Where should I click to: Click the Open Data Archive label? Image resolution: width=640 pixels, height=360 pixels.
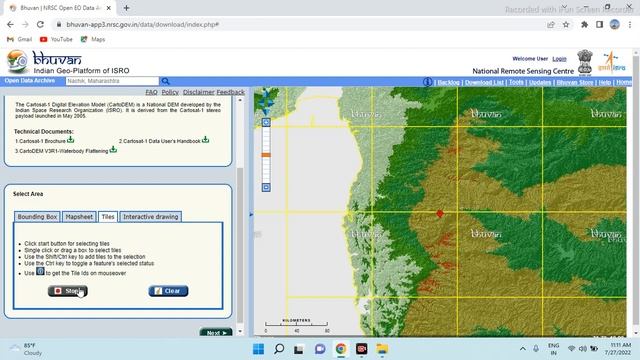(x=30, y=81)
